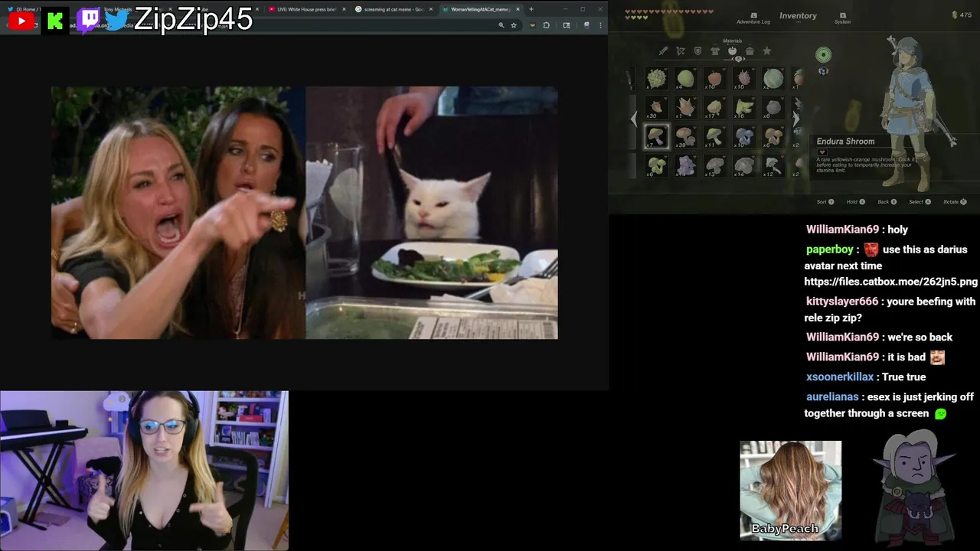Select the Bows and arrows category icon
980x551 pixels.
click(x=680, y=51)
